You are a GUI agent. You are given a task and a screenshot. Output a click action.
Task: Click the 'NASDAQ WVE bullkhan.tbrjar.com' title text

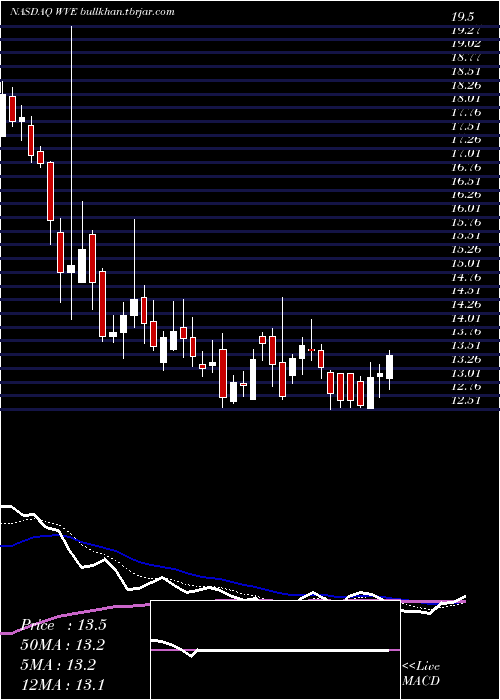coord(92,12)
